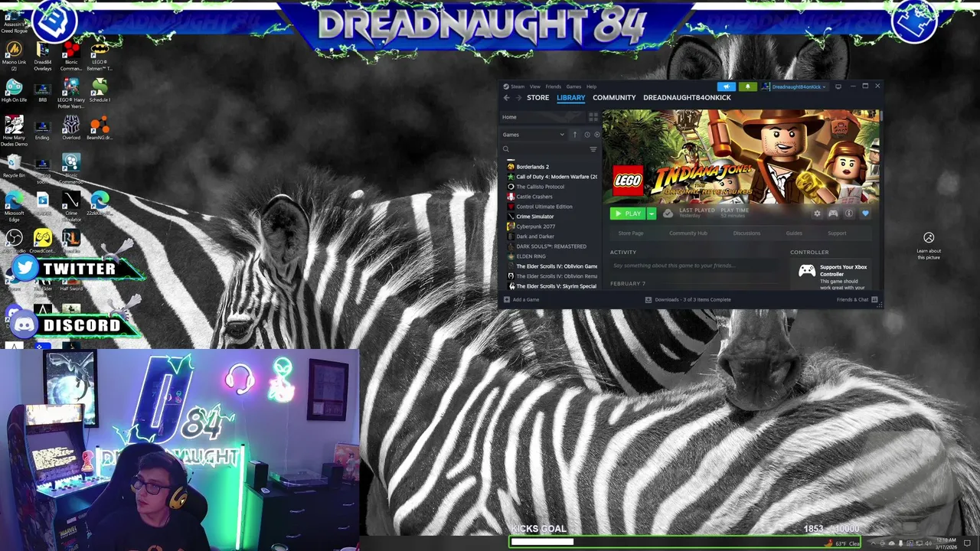Toggle the ready-to-play filter icon

coord(597,135)
